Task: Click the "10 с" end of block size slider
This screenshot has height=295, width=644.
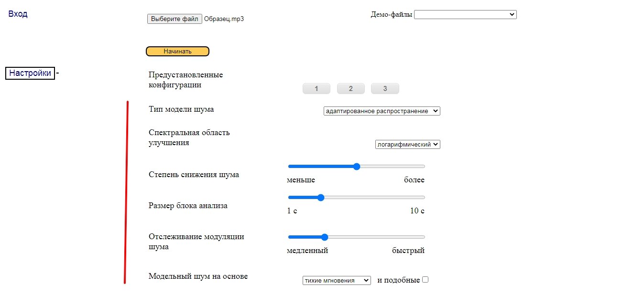Action: click(x=417, y=211)
